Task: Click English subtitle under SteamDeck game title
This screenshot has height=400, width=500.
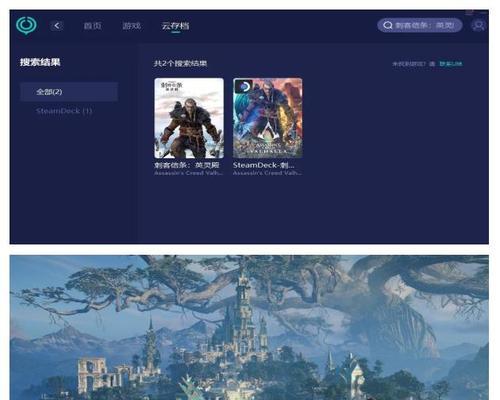Action: click(267, 173)
